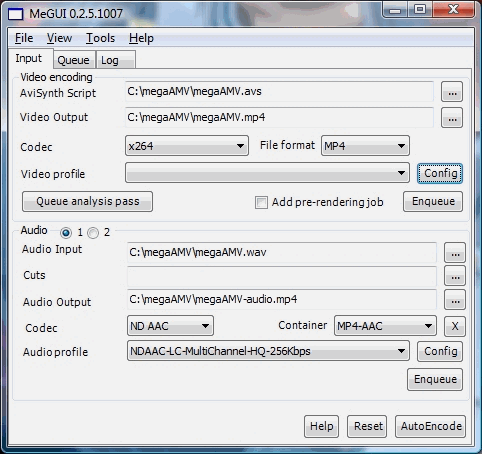Viewport: 482px width, 454px height.
Task: Maximize the MeGUI window
Action: click(420, 10)
